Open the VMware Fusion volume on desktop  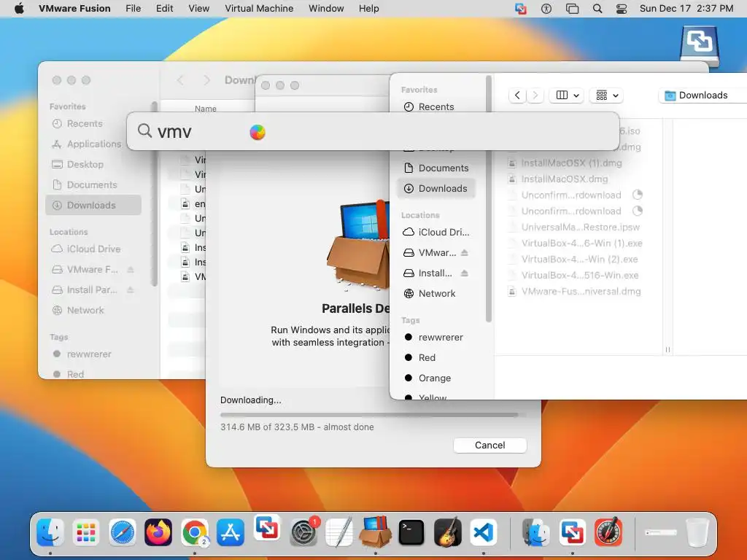(x=699, y=46)
